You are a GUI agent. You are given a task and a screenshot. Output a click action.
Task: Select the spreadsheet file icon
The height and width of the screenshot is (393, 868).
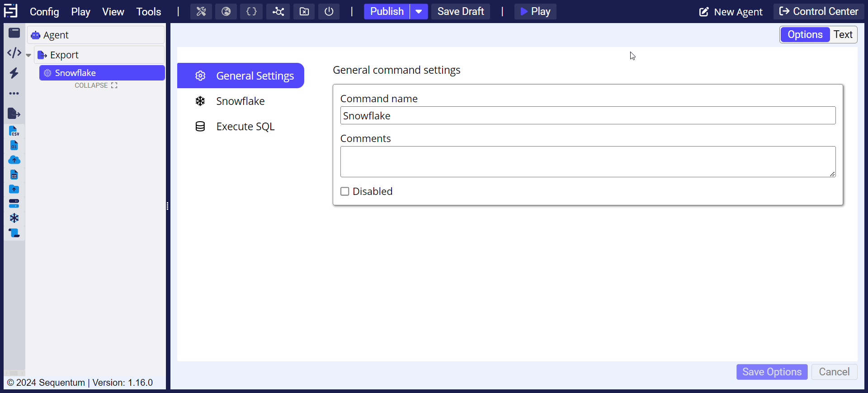point(14,175)
